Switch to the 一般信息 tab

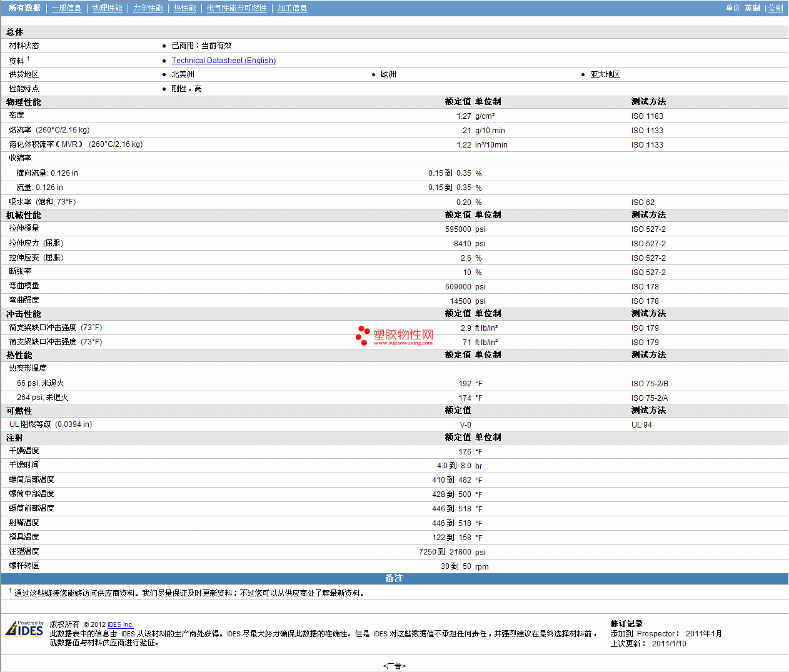click(66, 8)
